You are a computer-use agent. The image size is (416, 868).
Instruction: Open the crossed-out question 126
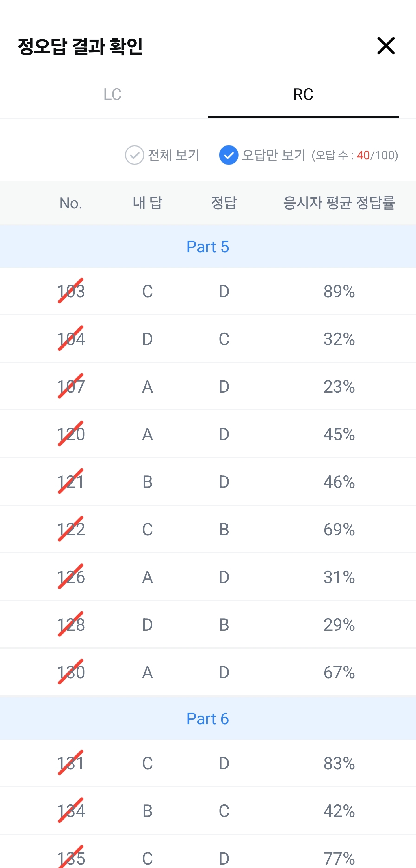coord(71,577)
